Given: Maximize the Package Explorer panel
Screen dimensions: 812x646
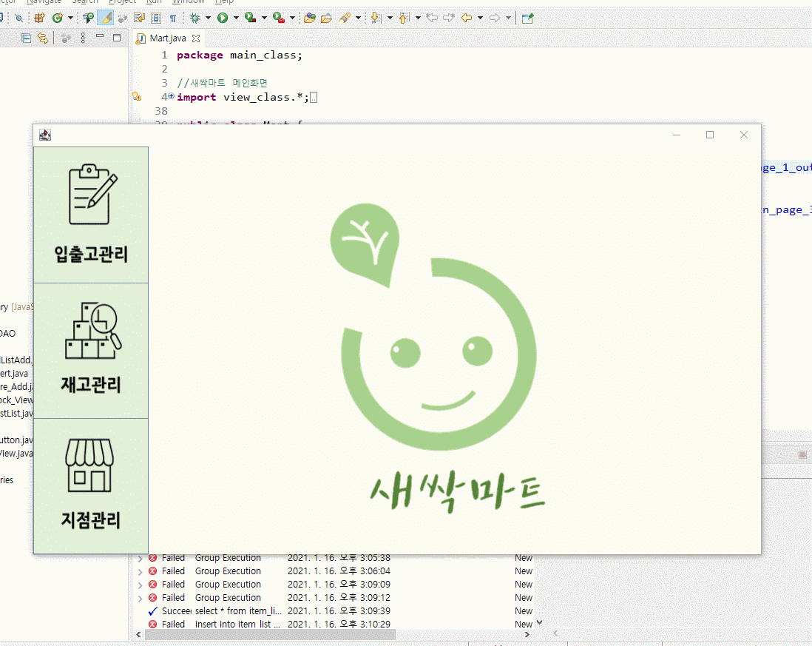Looking at the screenshot, I should (117, 37).
